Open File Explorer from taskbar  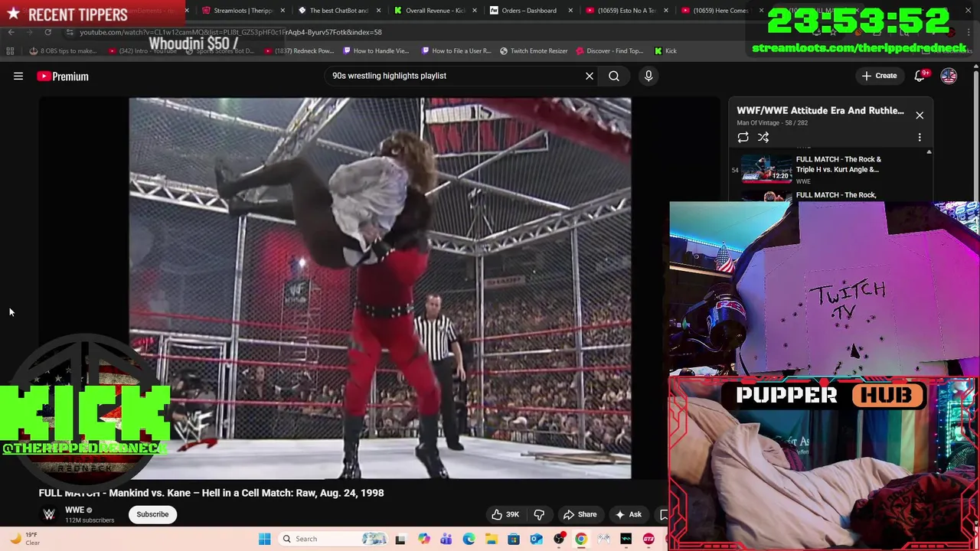pos(491,539)
